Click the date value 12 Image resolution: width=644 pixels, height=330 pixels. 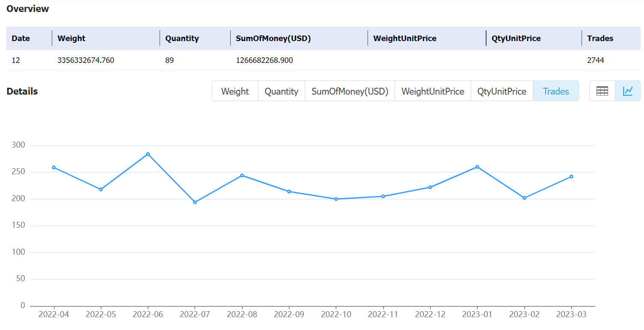point(16,60)
